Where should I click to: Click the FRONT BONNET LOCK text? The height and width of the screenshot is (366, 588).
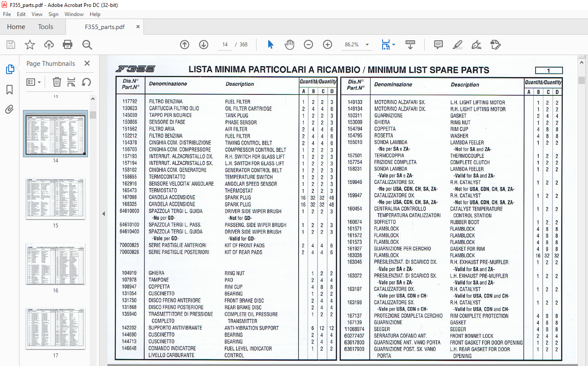pos(471,336)
